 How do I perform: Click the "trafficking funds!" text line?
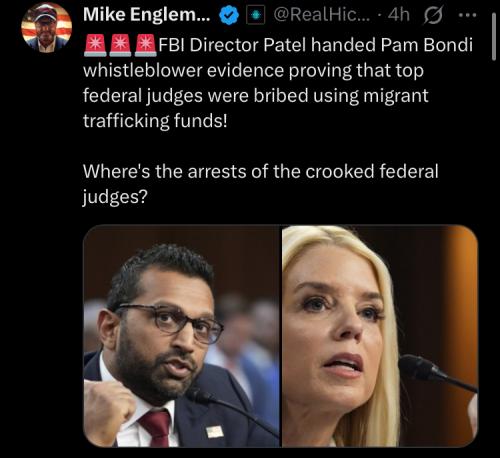(155, 121)
